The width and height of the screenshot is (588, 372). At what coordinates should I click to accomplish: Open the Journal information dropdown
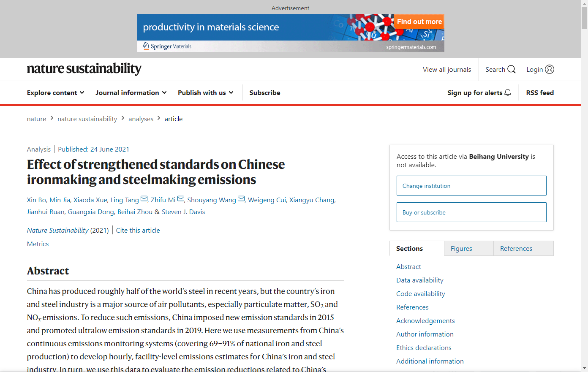(131, 92)
